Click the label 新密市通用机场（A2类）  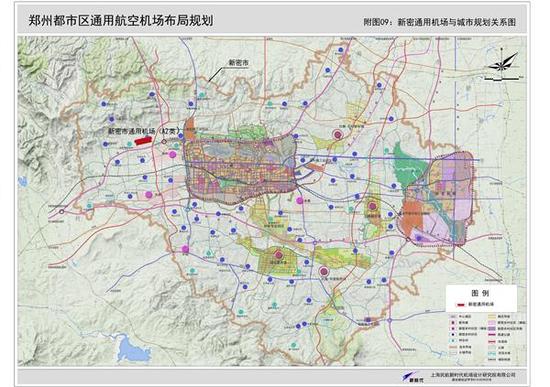(x=144, y=131)
